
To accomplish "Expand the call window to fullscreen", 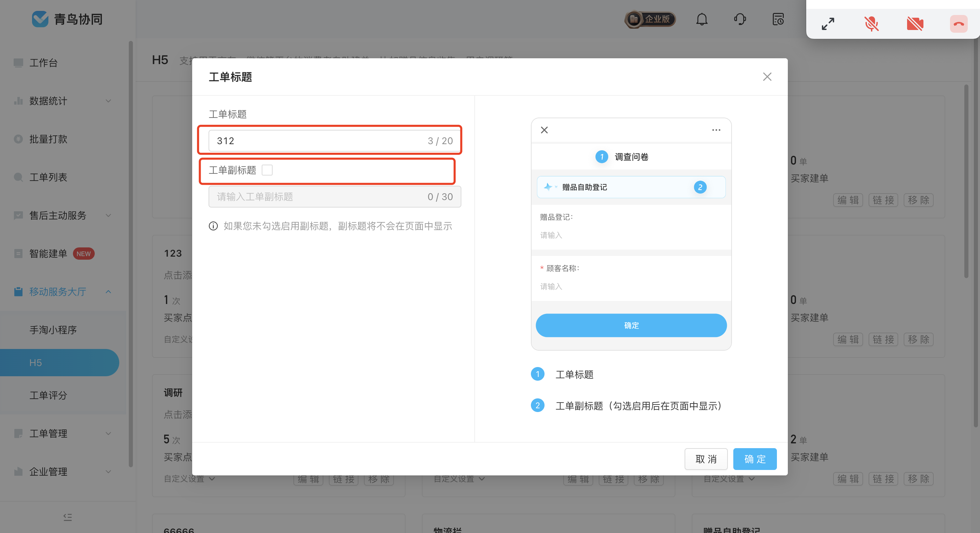I will [828, 24].
